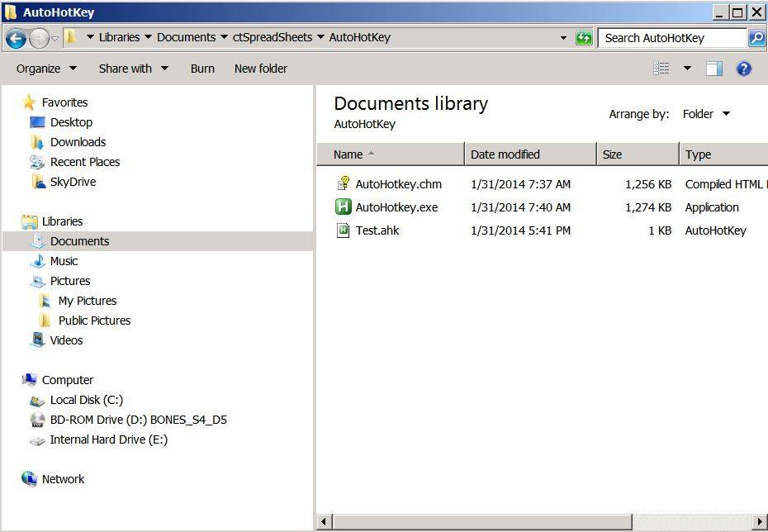Select the AutoHotkey.chm help file

[x=398, y=184]
